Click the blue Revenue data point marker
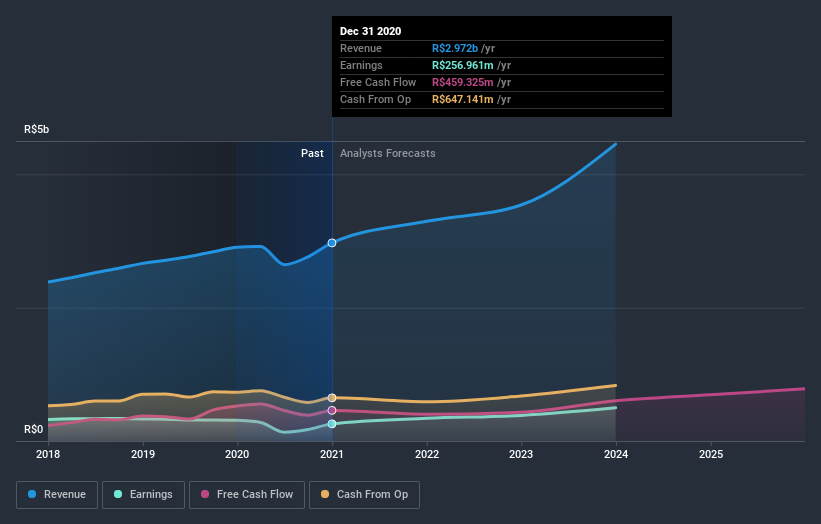The image size is (821, 524). (332, 243)
